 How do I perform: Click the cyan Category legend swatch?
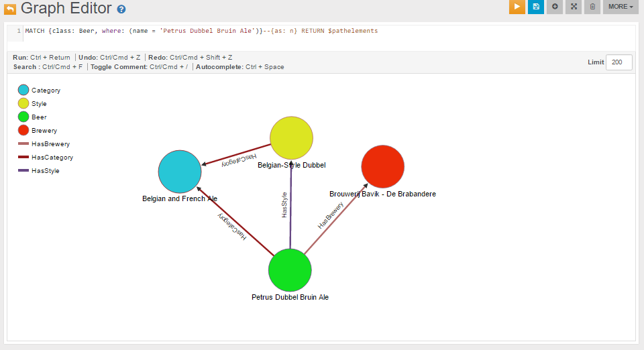(23, 91)
